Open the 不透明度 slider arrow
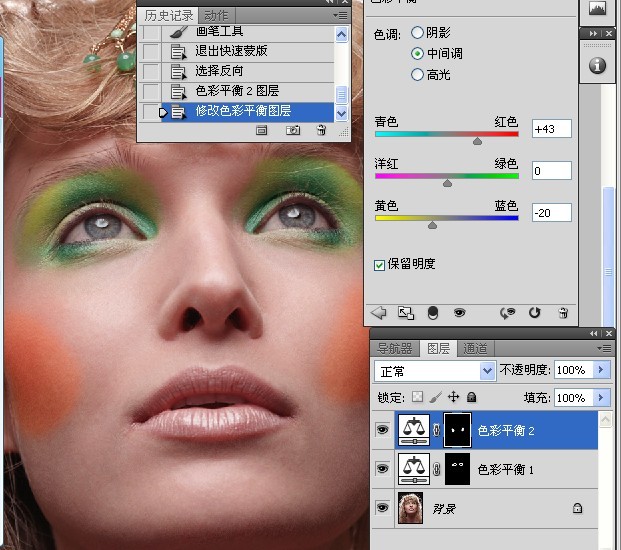Image resolution: width=621 pixels, height=550 pixels. (601, 370)
